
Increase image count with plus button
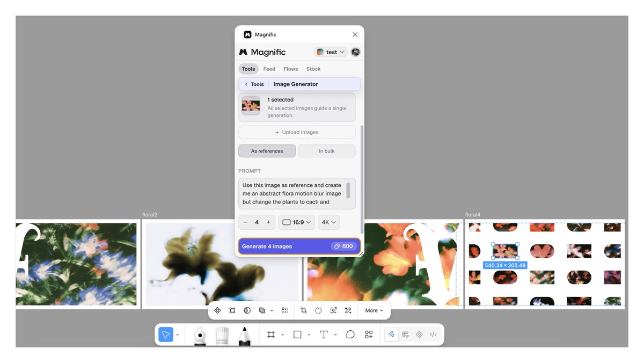point(268,222)
